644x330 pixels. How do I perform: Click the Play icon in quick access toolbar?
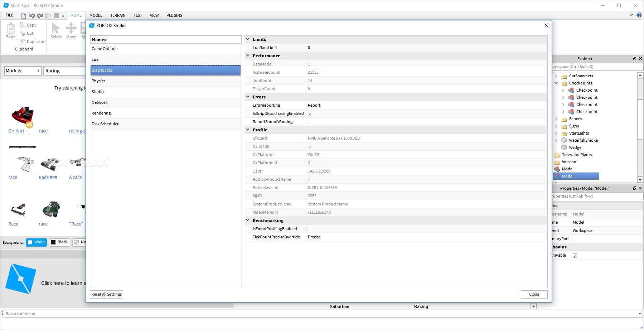[x=48, y=15]
